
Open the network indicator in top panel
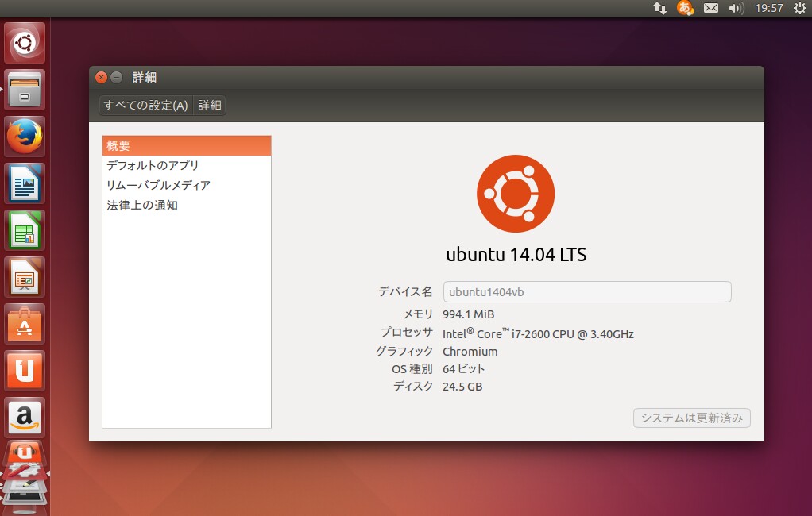click(659, 8)
